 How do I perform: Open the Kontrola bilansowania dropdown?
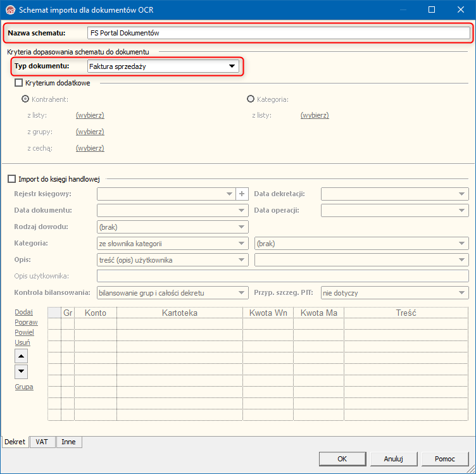[172, 293]
